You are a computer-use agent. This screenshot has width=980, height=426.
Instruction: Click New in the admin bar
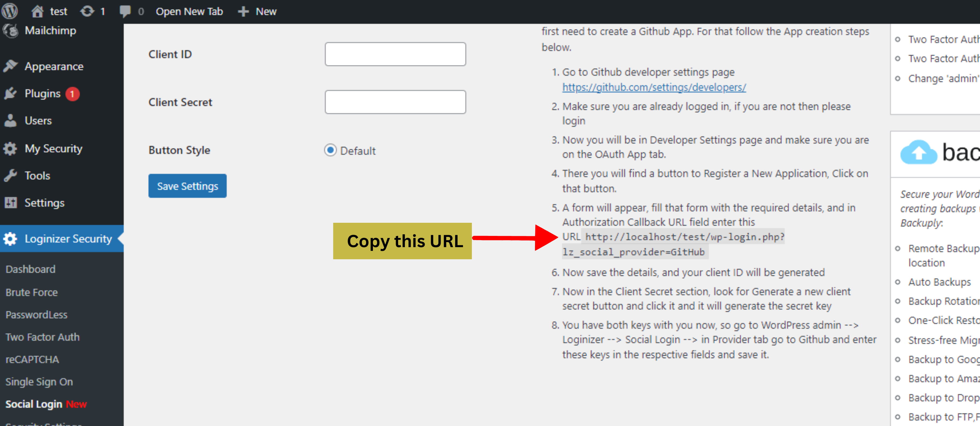coord(266,12)
